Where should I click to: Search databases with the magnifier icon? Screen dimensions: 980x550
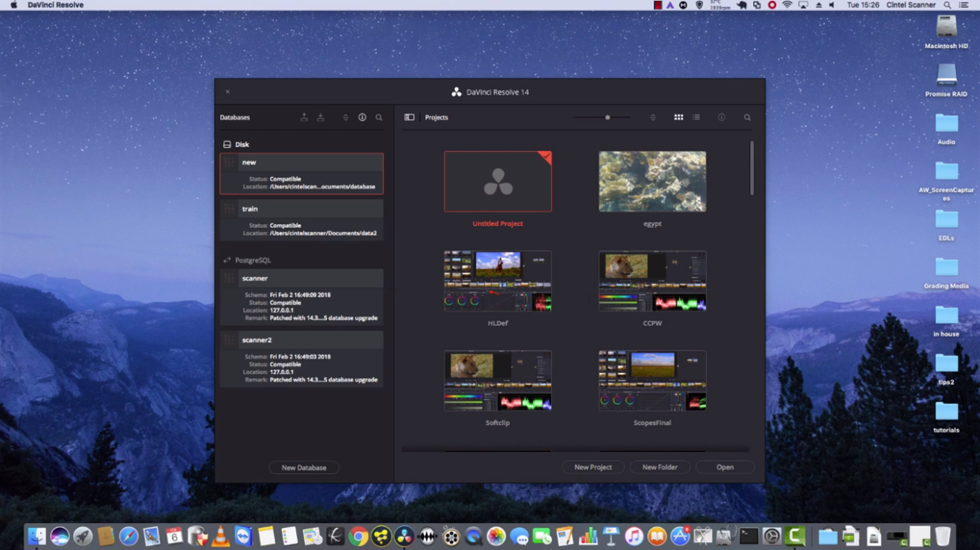click(x=379, y=117)
